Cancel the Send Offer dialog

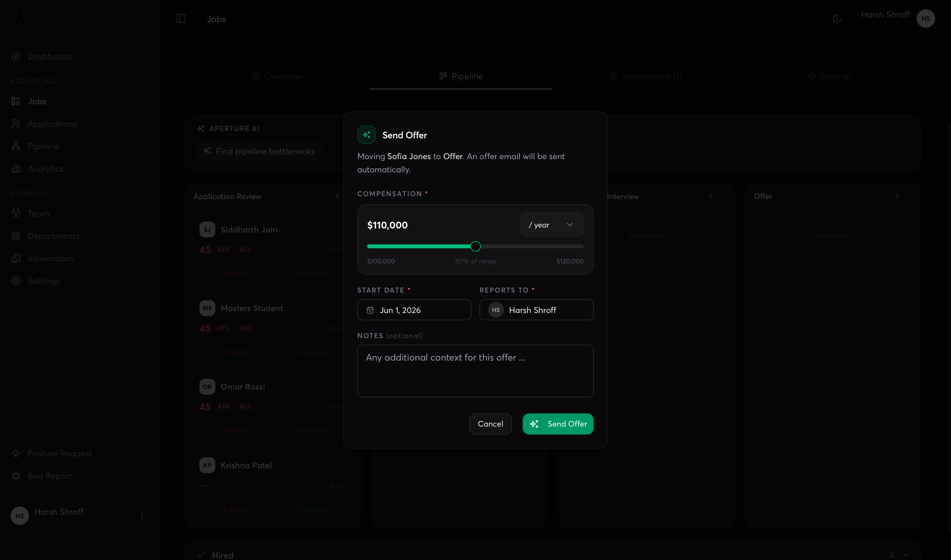[490, 424]
